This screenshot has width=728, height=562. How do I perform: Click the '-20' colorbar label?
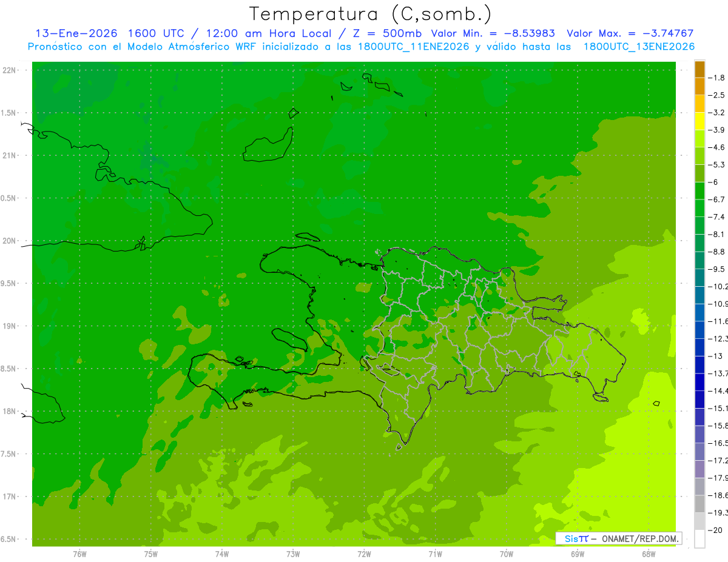[716, 530]
